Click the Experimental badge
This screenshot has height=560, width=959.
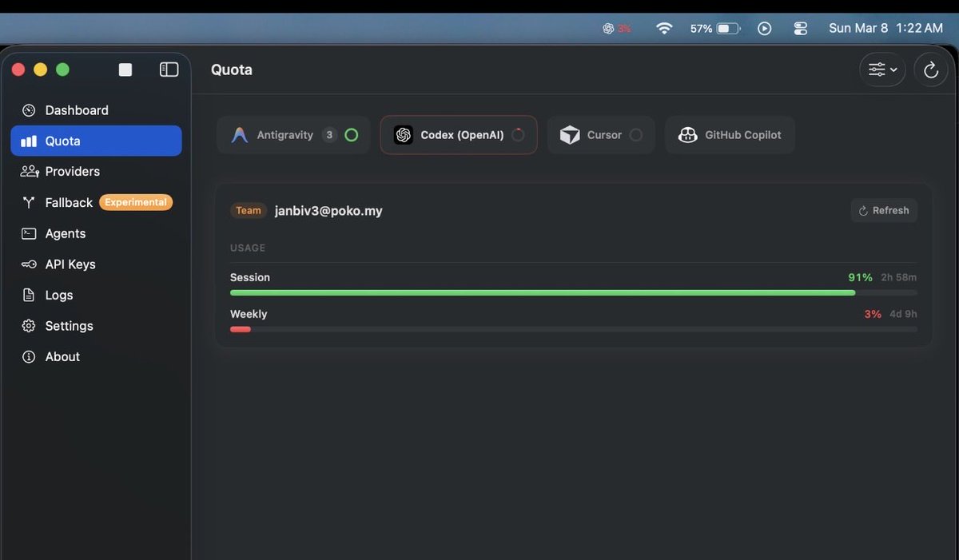tap(136, 202)
